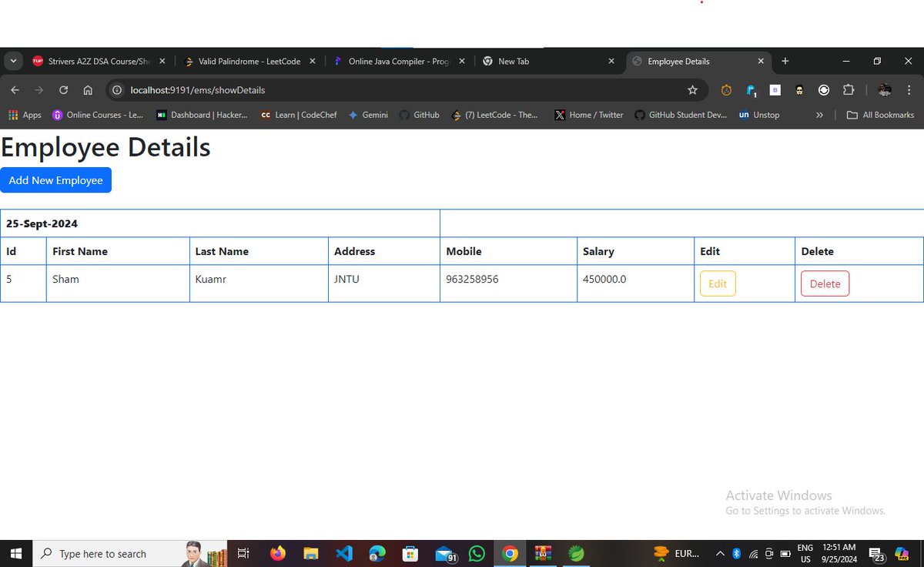
Task: Open the Chrome three-dot menu
Action: point(909,89)
